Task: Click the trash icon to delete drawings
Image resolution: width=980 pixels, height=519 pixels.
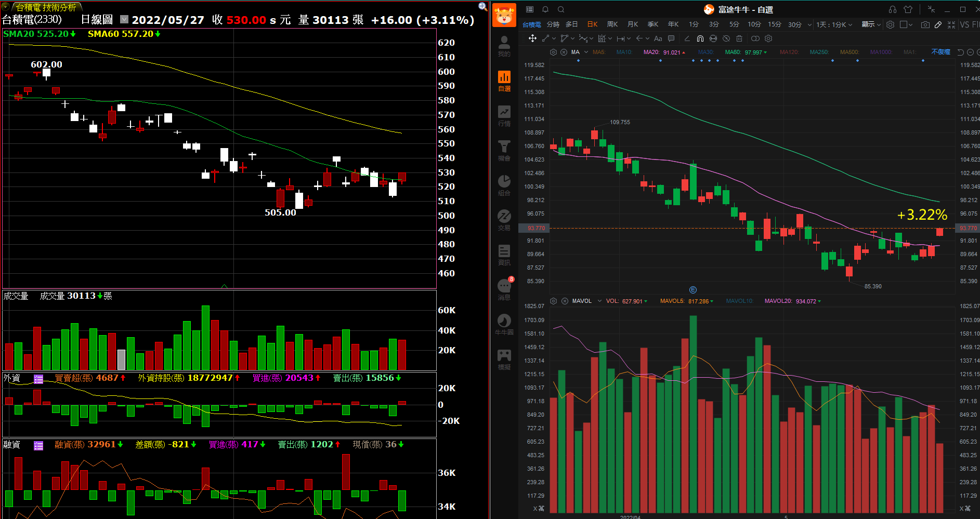Action: coord(739,38)
